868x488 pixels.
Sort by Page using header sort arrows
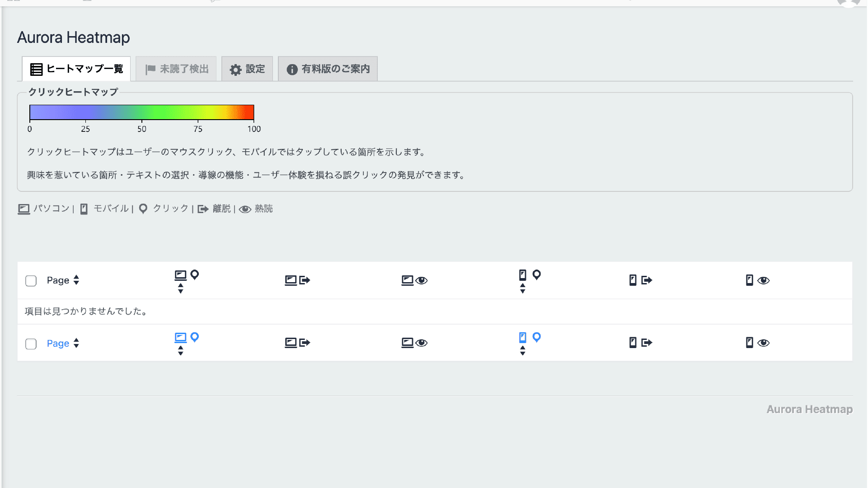tap(76, 280)
